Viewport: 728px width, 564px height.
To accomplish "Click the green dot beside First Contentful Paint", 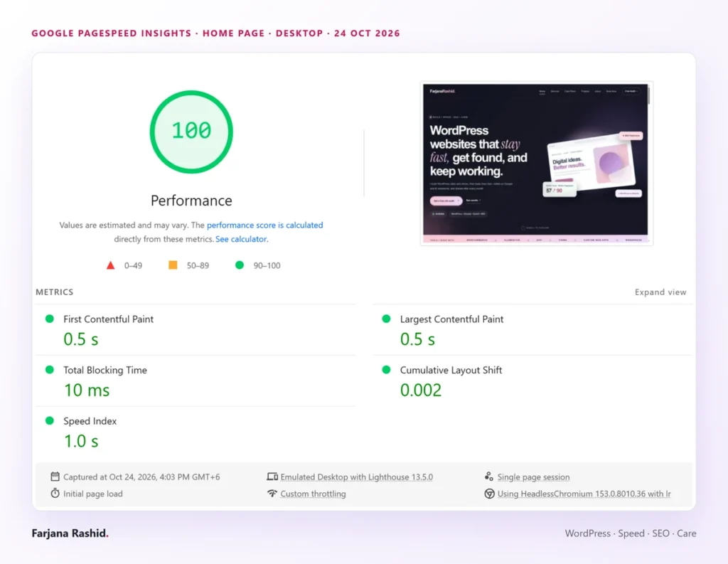I will (x=50, y=319).
